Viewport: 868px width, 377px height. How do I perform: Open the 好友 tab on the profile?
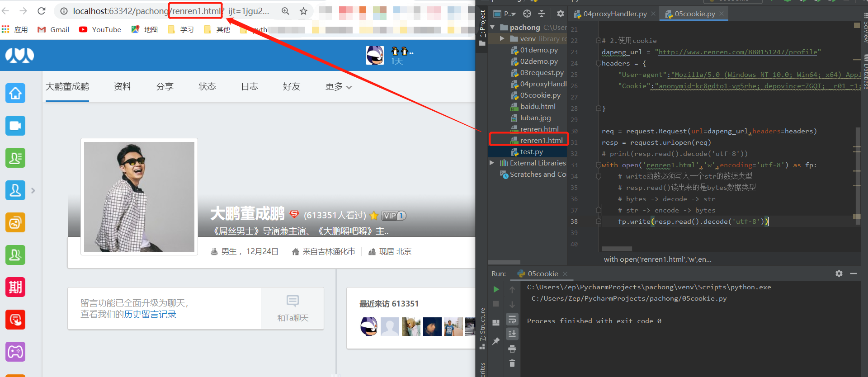pyautogui.click(x=292, y=86)
